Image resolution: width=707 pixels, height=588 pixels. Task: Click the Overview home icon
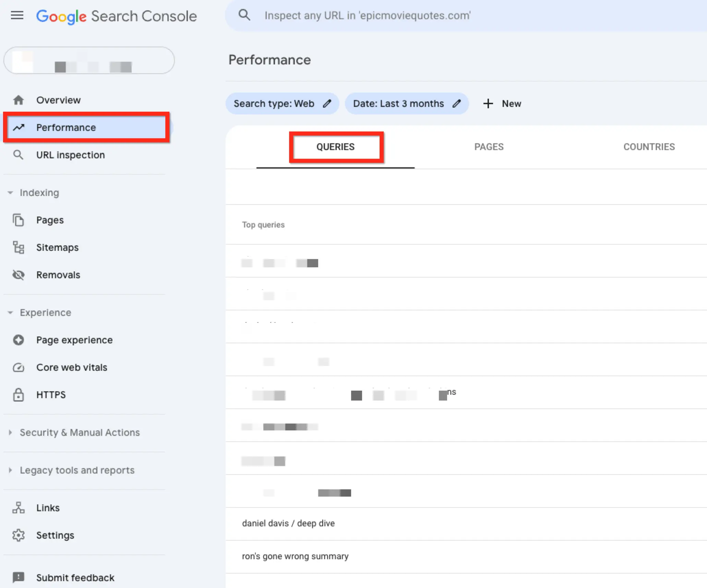coord(19,100)
